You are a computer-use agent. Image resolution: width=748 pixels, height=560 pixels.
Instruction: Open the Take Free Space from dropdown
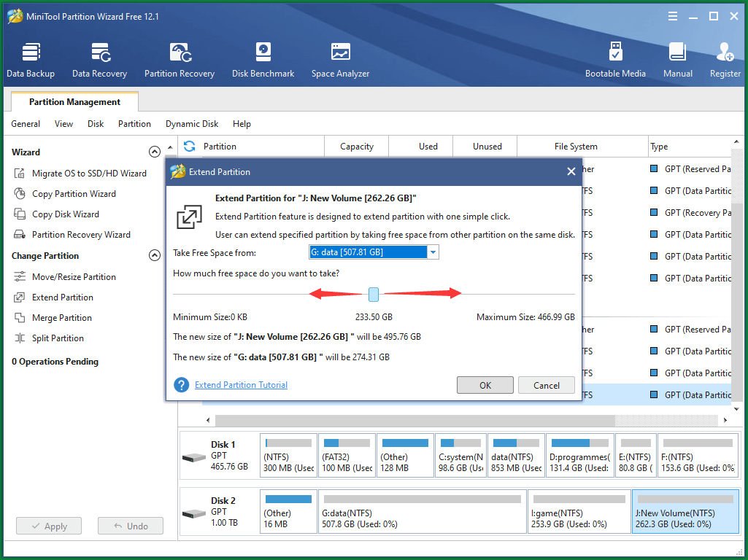pyautogui.click(x=433, y=252)
